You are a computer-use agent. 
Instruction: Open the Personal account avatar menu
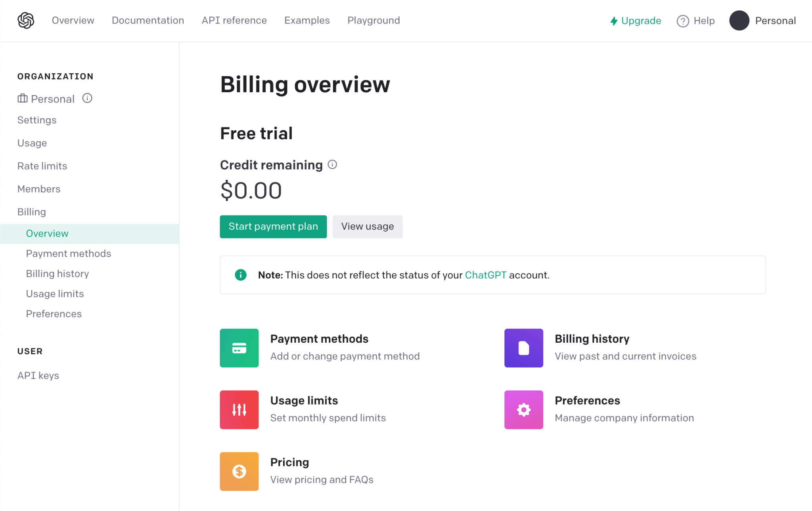[x=739, y=21]
